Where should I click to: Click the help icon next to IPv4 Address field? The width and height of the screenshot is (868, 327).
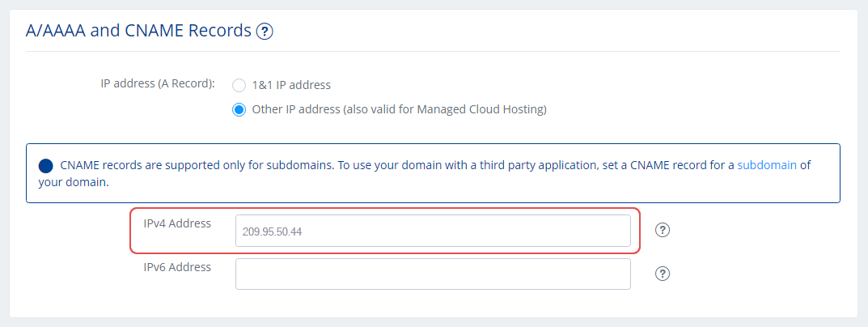(663, 230)
